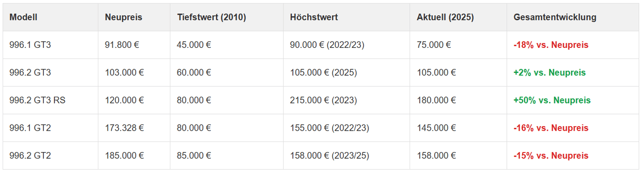The width and height of the screenshot is (644, 174).
Task: Select the 180.000 € current value
Action: (436, 100)
